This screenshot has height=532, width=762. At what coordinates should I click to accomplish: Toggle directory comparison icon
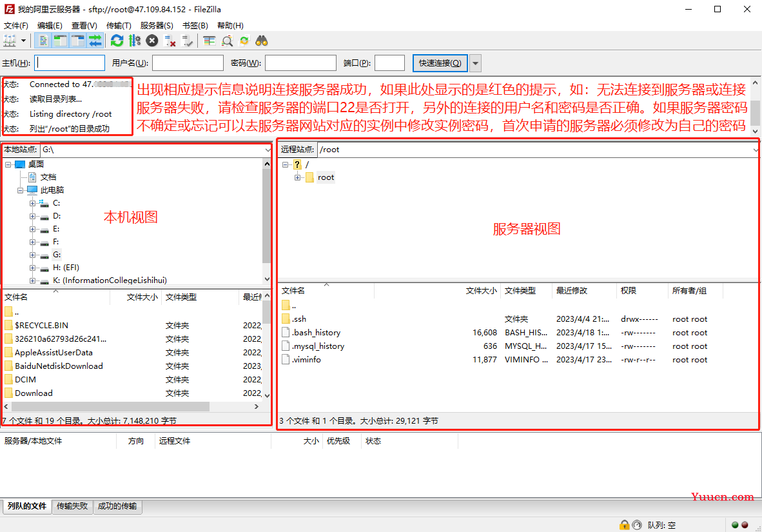tap(227, 41)
